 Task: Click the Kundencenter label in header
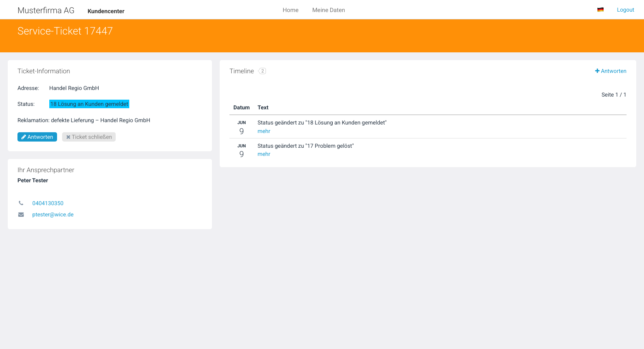(106, 11)
